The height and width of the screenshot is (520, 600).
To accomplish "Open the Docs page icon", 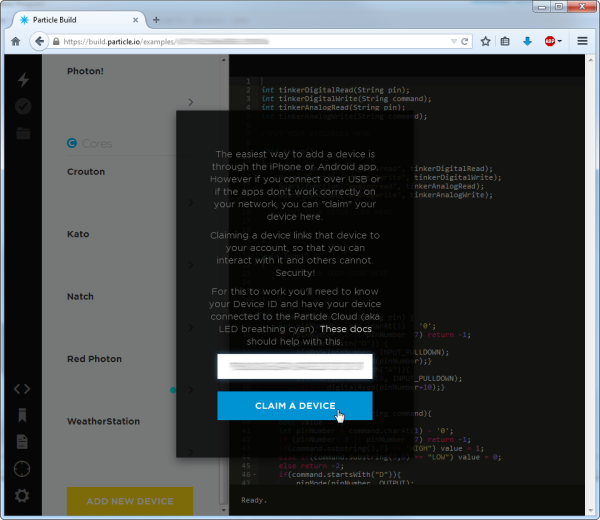I will pos(22,442).
